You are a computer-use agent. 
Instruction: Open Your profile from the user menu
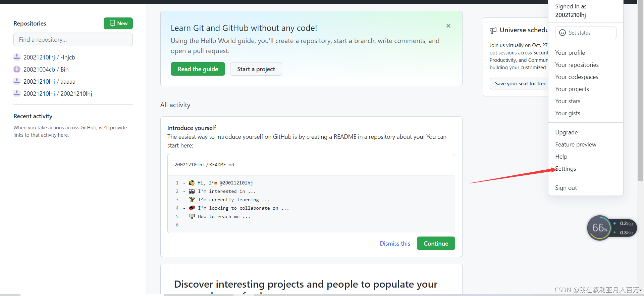pos(570,53)
